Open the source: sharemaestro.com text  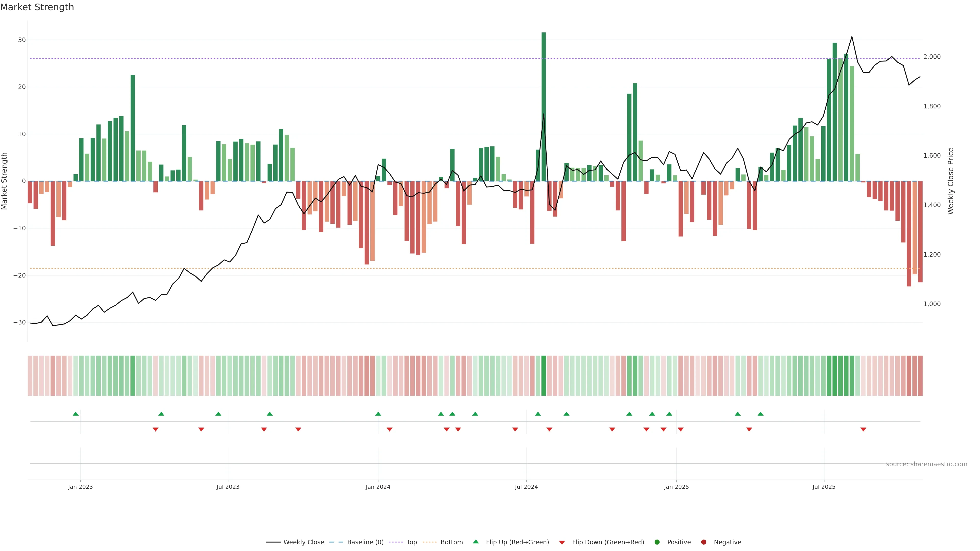pyautogui.click(x=926, y=464)
